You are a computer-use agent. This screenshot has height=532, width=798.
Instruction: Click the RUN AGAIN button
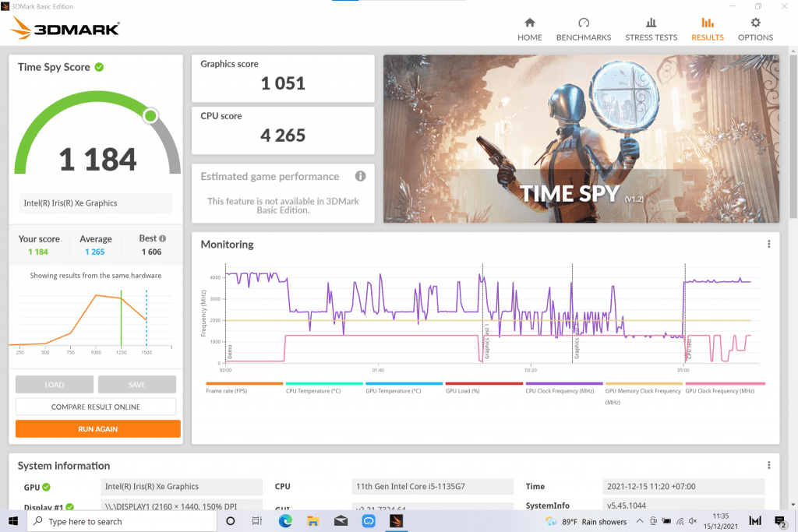coord(97,428)
